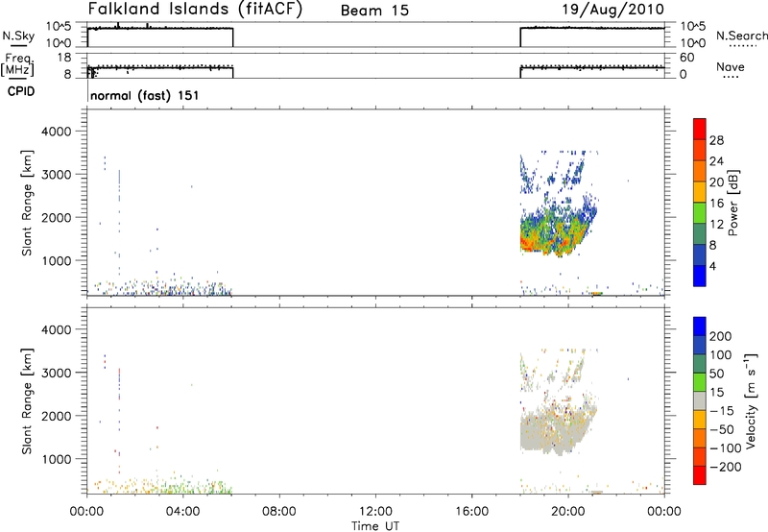
Task: Click the "20:00" time tick label
Action: pos(567,512)
